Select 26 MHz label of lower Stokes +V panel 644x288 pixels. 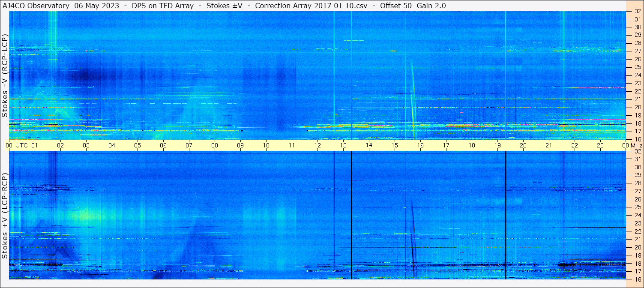point(637,199)
